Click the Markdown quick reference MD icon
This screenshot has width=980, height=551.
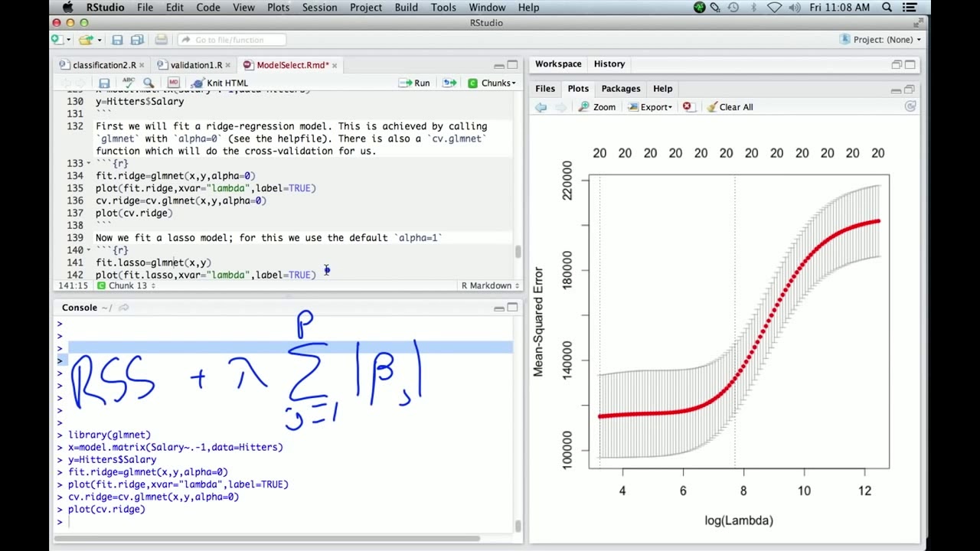(173, 83)
